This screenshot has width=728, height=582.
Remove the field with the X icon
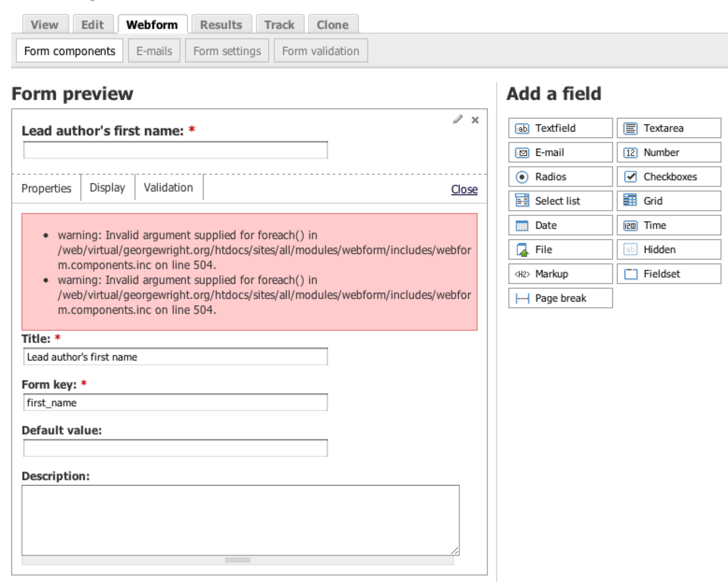tap(475, 120)
